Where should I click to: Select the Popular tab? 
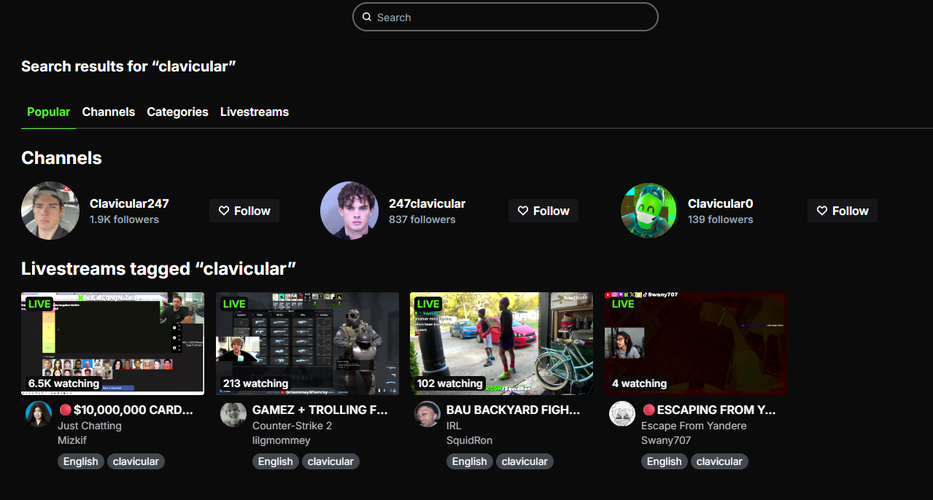[48, 112]
